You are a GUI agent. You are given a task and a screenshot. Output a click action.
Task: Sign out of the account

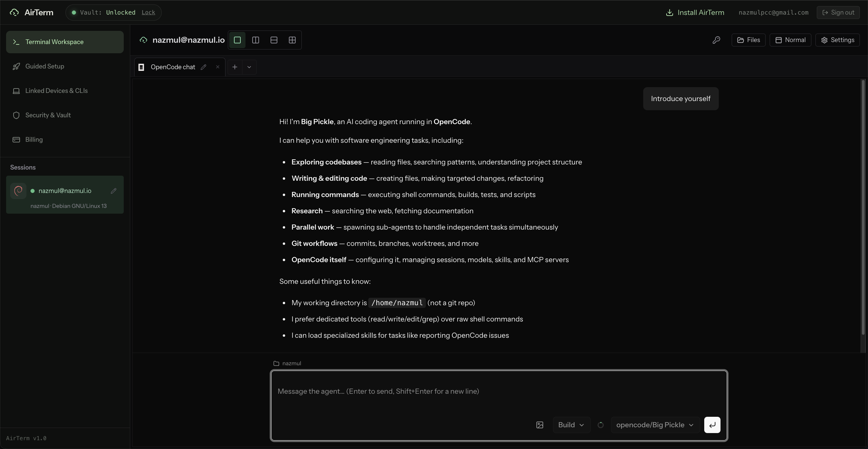tap(838, 13)
